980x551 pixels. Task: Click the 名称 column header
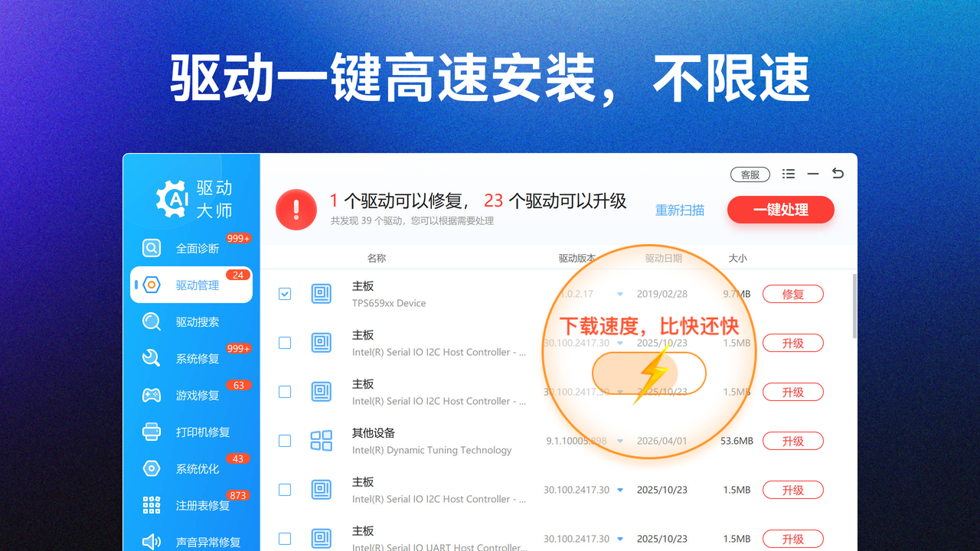coord(377,258)
